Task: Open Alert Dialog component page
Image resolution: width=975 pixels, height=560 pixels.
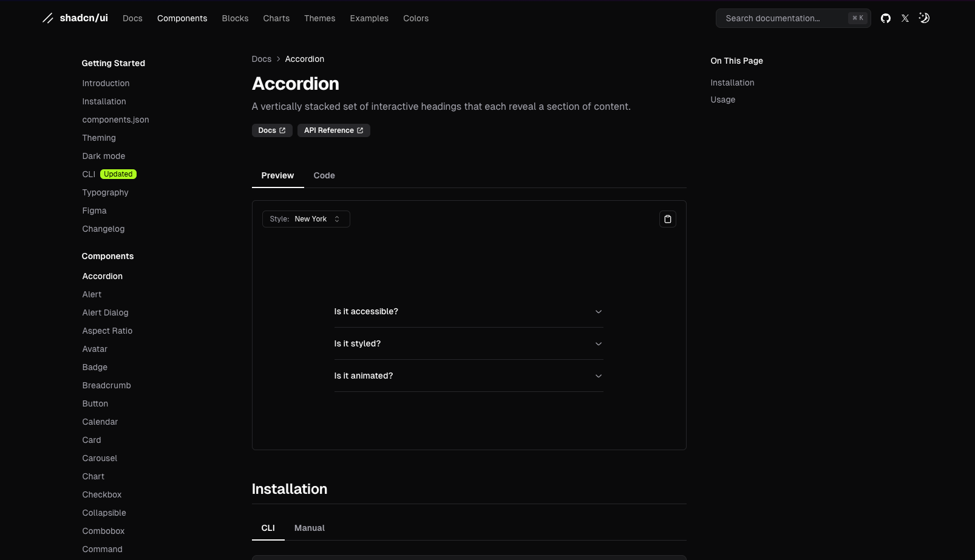Action: coord(105,312)
